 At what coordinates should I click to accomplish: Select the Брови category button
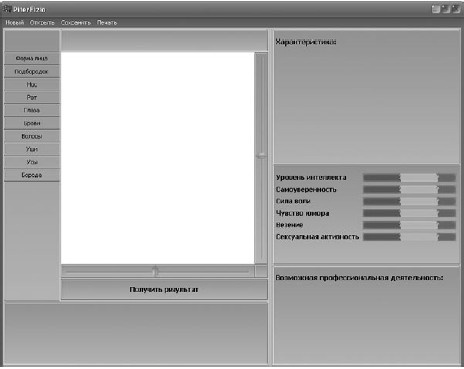(x=32, y=123)
